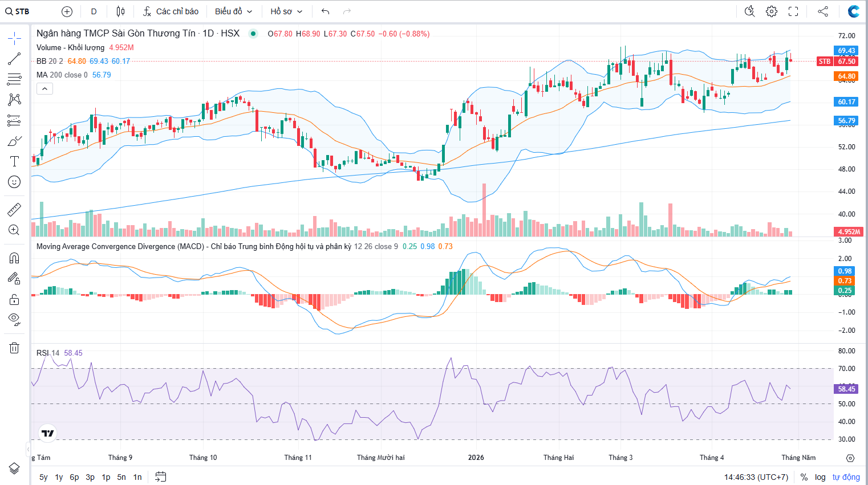Select the Text tool in sidebar
The height and width of the screenshot is (485, 868).
point(14,161)
